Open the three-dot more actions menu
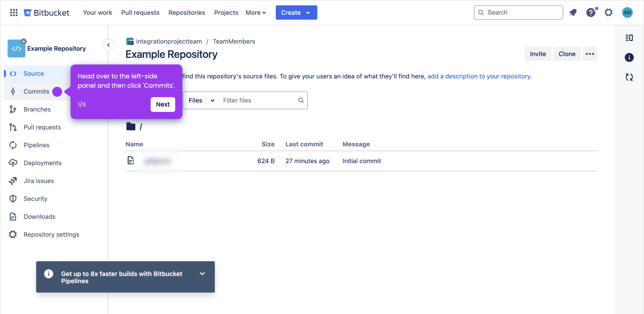This screenshot has height=314, width=644. click(589, 54)
